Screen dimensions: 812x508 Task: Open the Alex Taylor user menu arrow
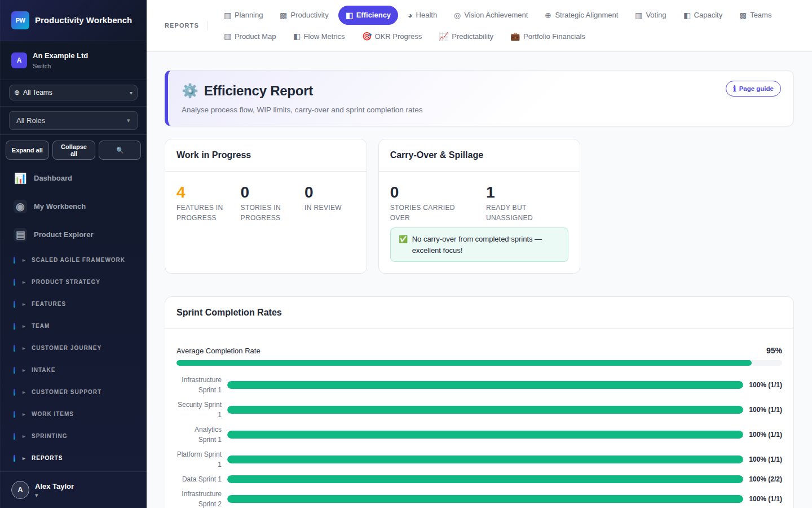[x=37, y=496]
